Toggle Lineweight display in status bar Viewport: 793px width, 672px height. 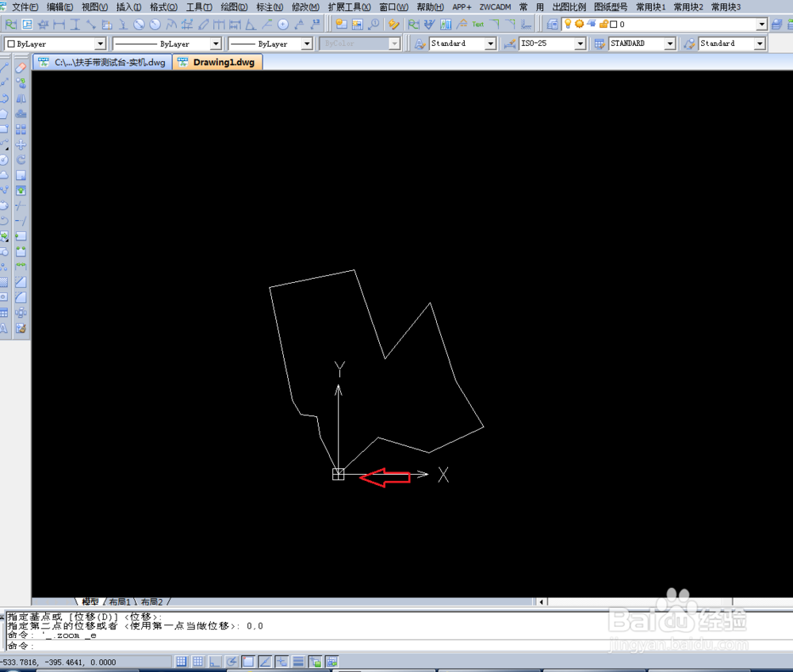pos(298,662)
